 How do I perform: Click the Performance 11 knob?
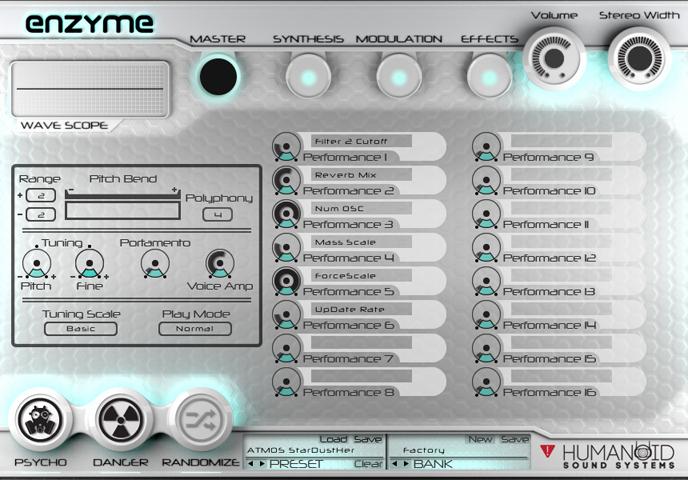point(486,214)
